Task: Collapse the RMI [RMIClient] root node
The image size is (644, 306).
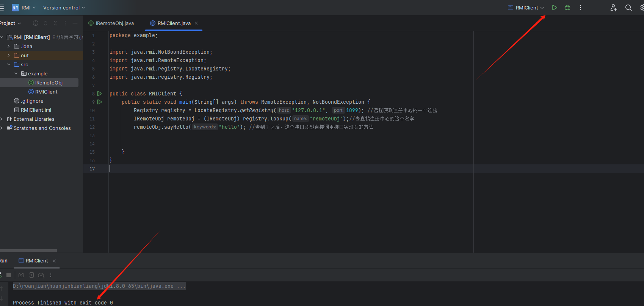Action: [x=2, y=37]
